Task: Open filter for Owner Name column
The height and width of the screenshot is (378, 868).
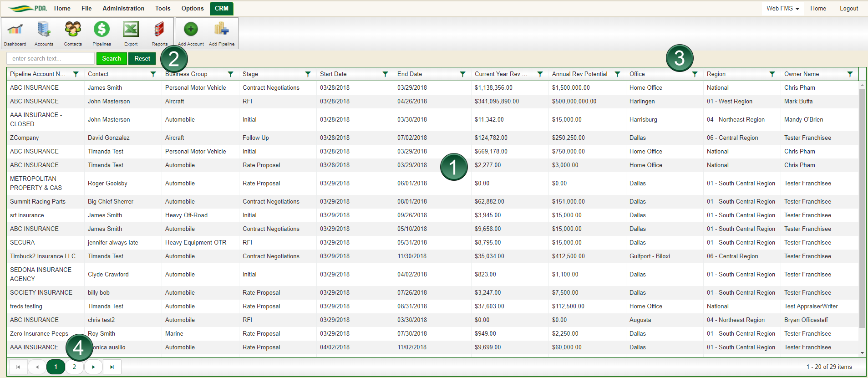Action: pos(850,74)
